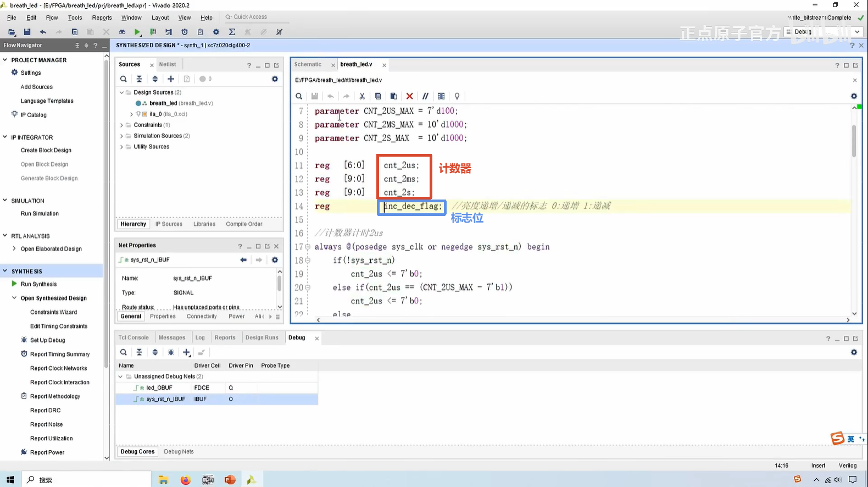Click the Save Constraints disk icon in main toolbar
The height and width of the screenshot is (487, 868).
(27, 32)
